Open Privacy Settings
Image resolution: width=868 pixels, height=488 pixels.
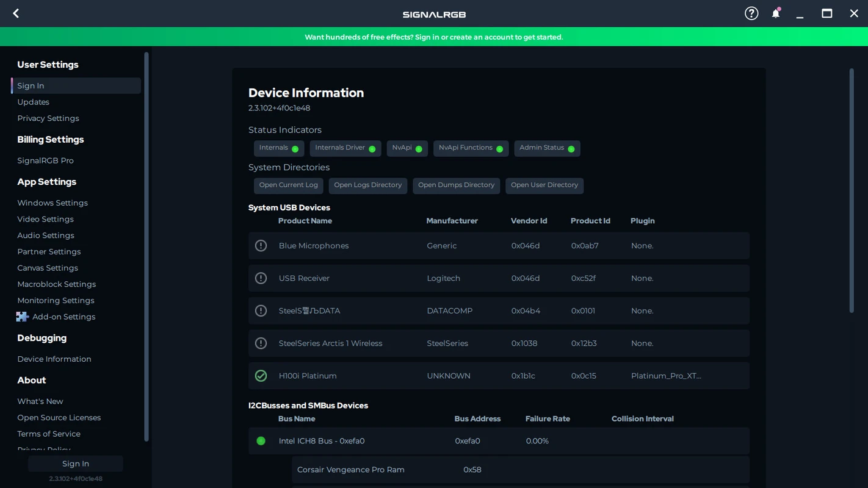48,118
